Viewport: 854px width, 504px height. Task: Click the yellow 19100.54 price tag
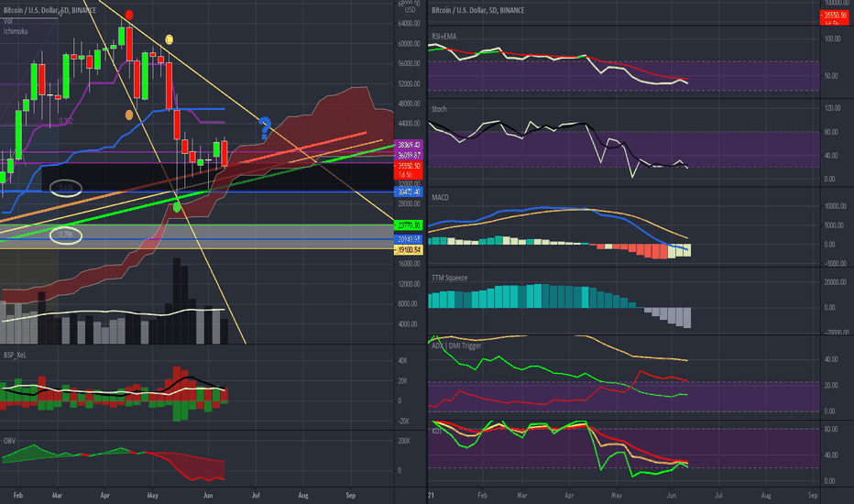coord(409,249)
